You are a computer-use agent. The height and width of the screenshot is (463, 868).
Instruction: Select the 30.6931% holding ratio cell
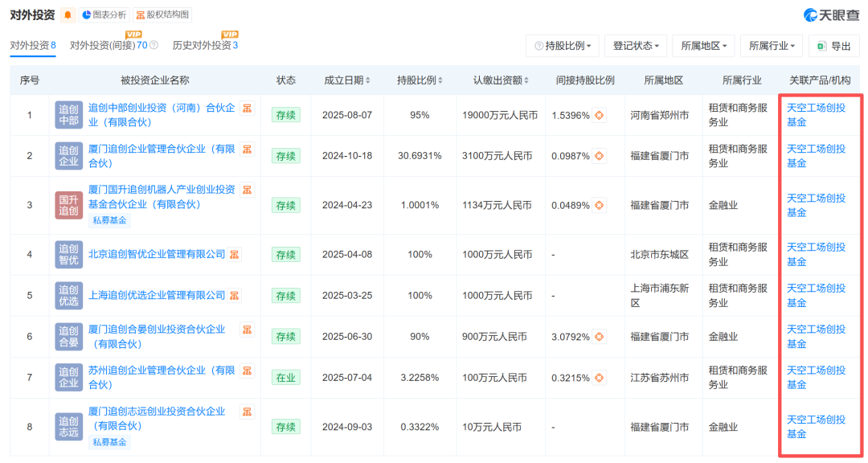tap(420, 156)
